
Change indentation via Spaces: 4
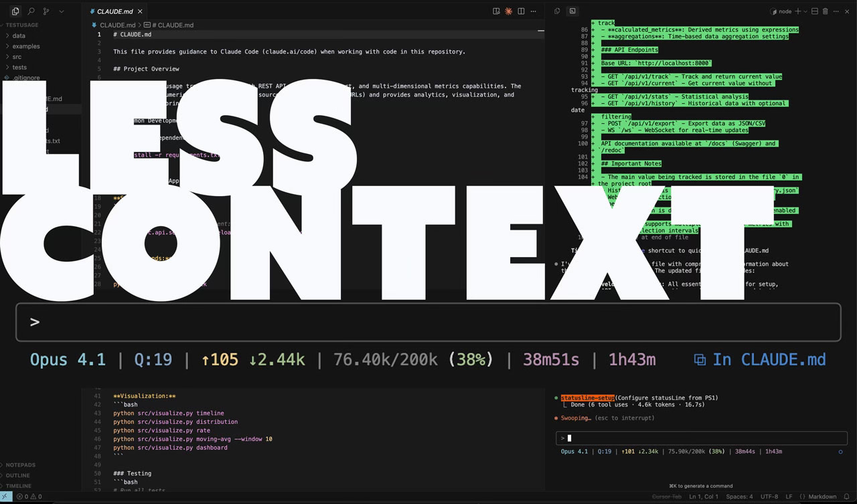740,497
